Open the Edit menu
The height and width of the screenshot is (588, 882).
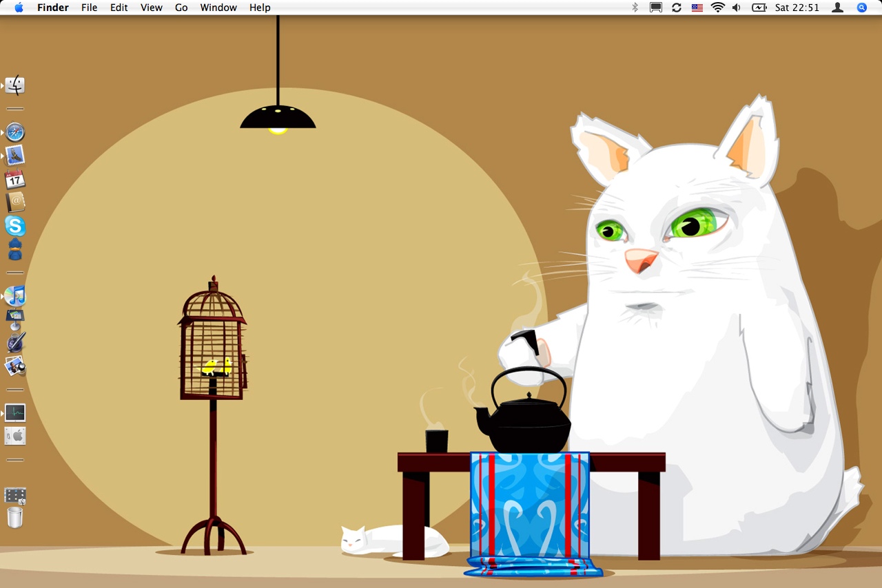tap(119, 8)
